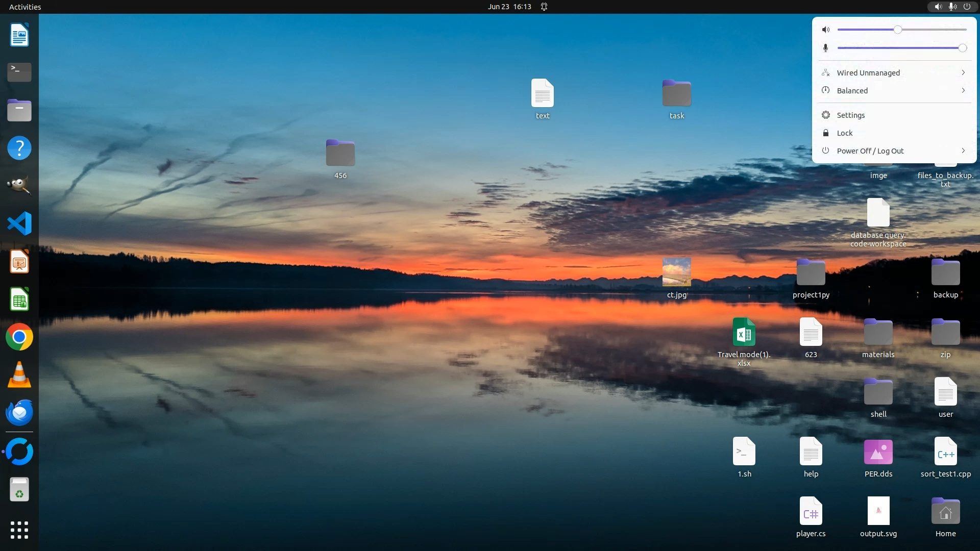Mute the speaker via volume icon
The image size is (980, 551).
click(x=826, y=30)
